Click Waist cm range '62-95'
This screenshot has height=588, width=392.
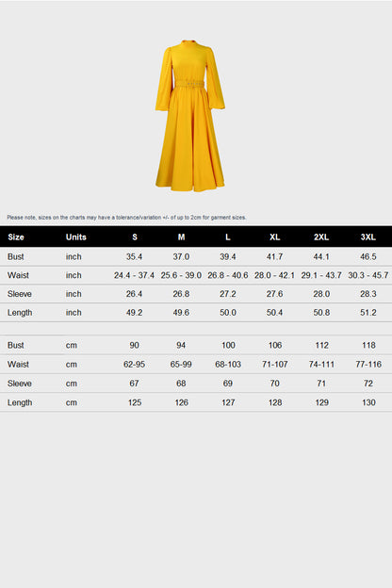coord(135,364)
